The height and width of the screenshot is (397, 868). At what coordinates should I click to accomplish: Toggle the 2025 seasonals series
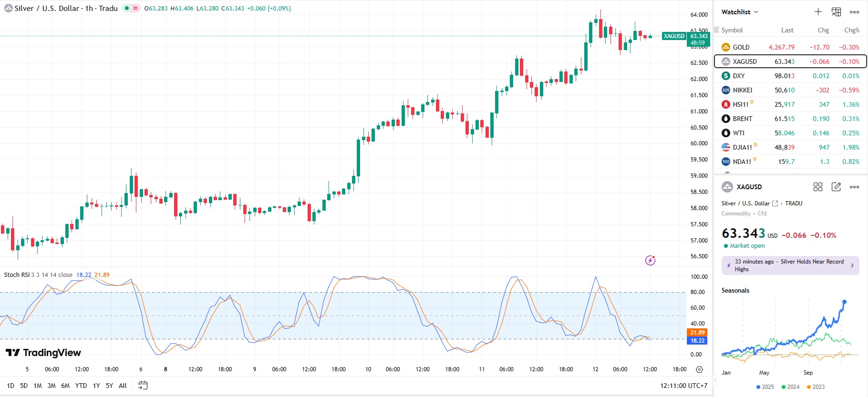[765, 387]
